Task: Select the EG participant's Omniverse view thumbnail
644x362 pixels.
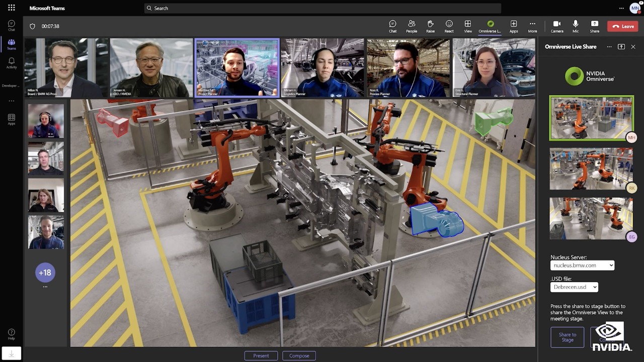Action: click(591, 218)
